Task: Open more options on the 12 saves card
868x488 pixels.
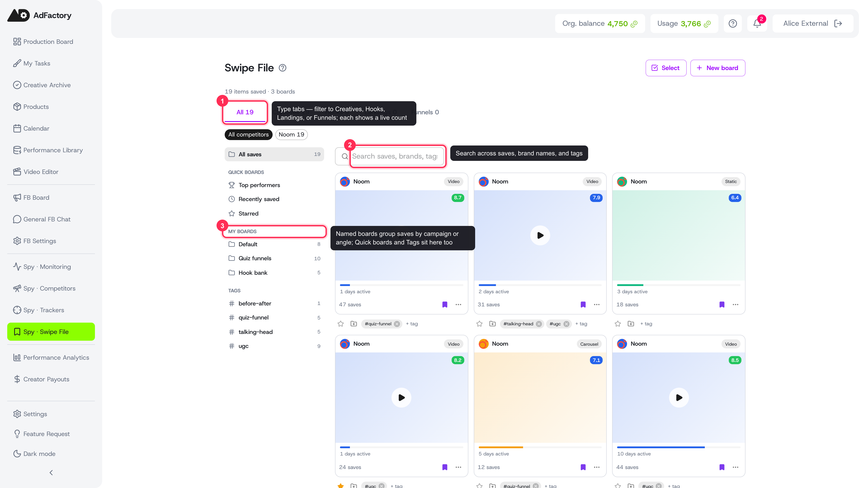Action: coord(597,467)
